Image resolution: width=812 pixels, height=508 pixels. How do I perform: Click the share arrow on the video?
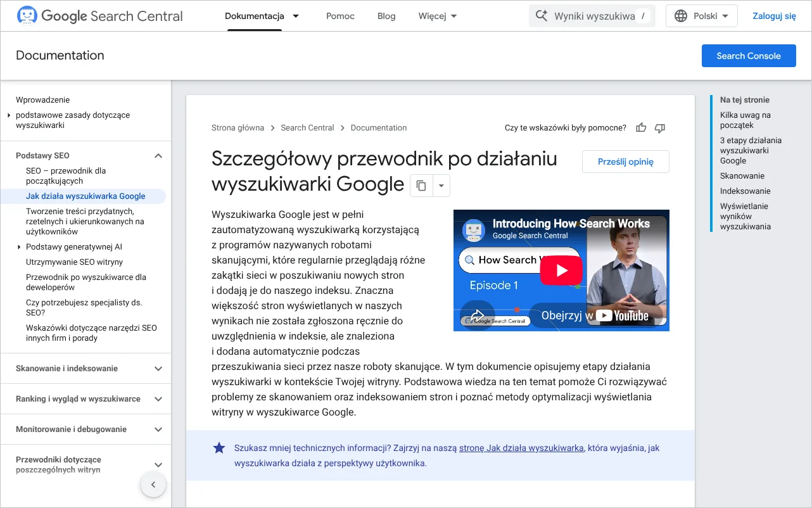(478, 315)
